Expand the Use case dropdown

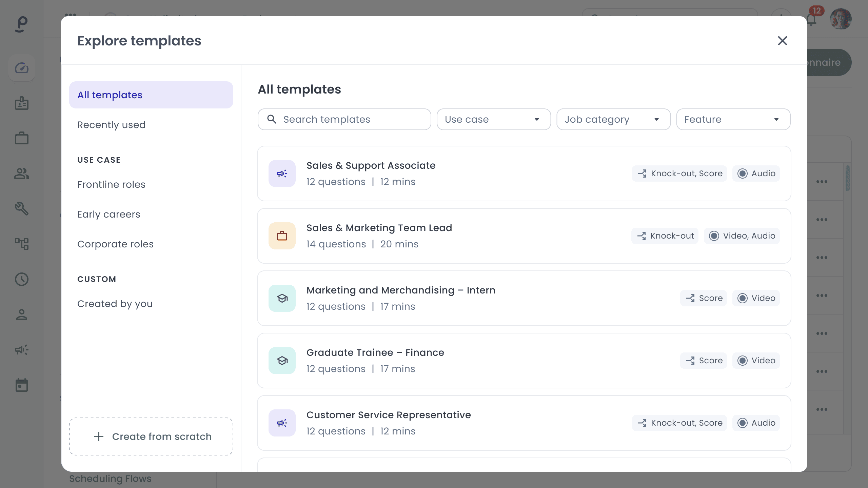coord(493,119)
